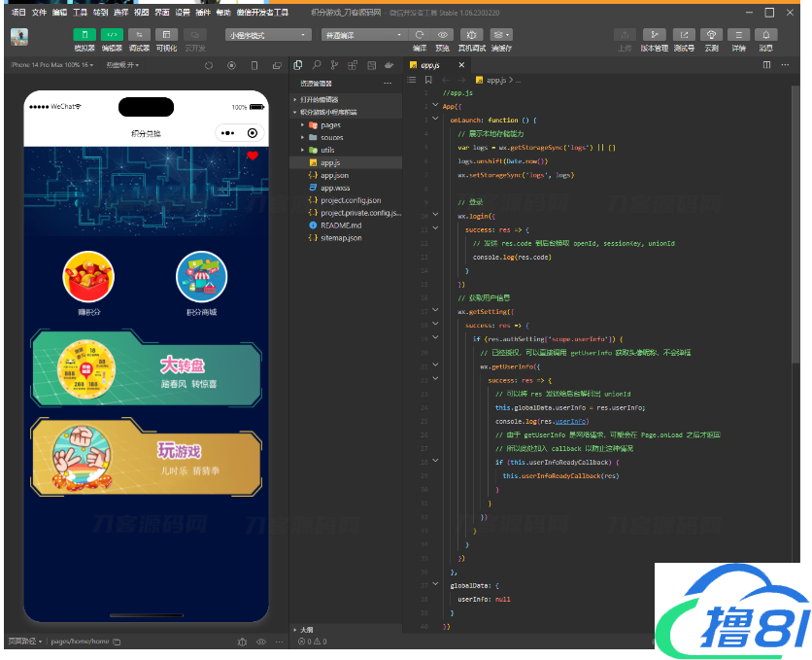Click the simulator record circle icon
Image resolution: width=812 pixels, height=660 pixels.
pos(231,65)
